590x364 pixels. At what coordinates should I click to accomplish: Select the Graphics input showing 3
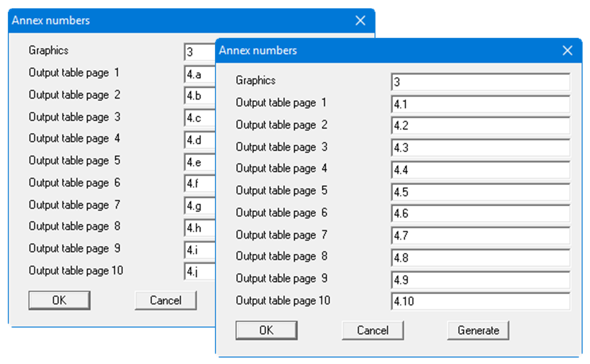tap(480, 80)
